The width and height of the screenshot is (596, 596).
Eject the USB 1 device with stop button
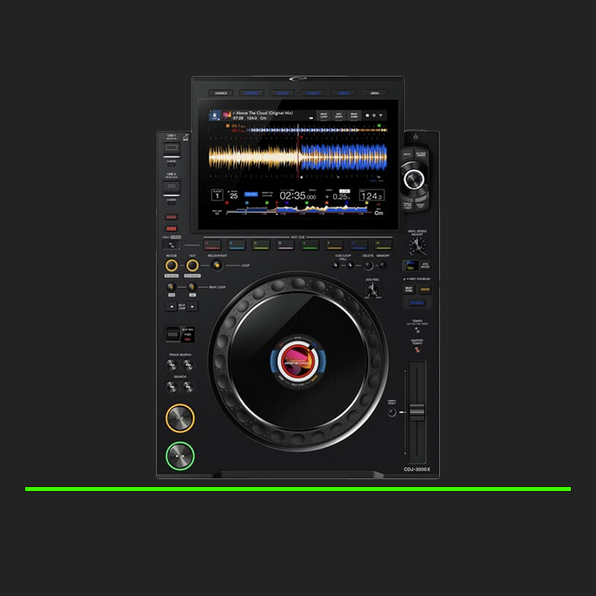click(x=171, y=165)
